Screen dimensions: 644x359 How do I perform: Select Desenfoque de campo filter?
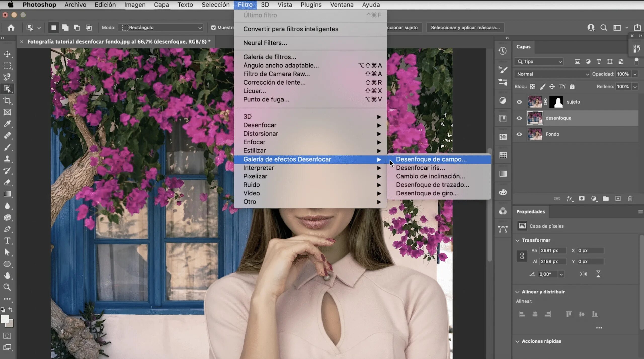click(x=431, y=159)
